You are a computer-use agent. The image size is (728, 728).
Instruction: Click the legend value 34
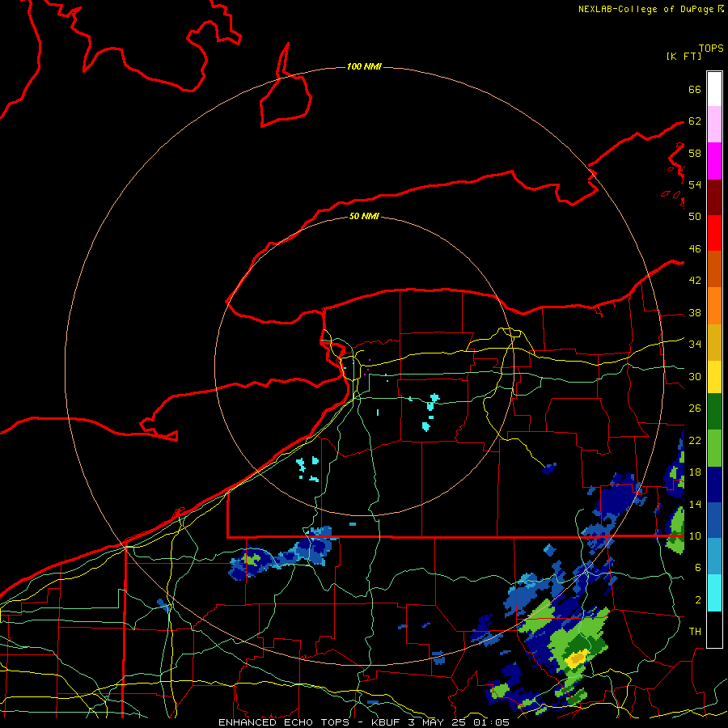pos(695,344)
